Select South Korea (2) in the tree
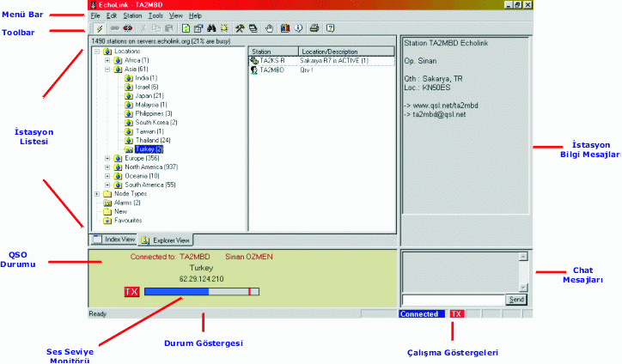 click(x=156, y=123)
